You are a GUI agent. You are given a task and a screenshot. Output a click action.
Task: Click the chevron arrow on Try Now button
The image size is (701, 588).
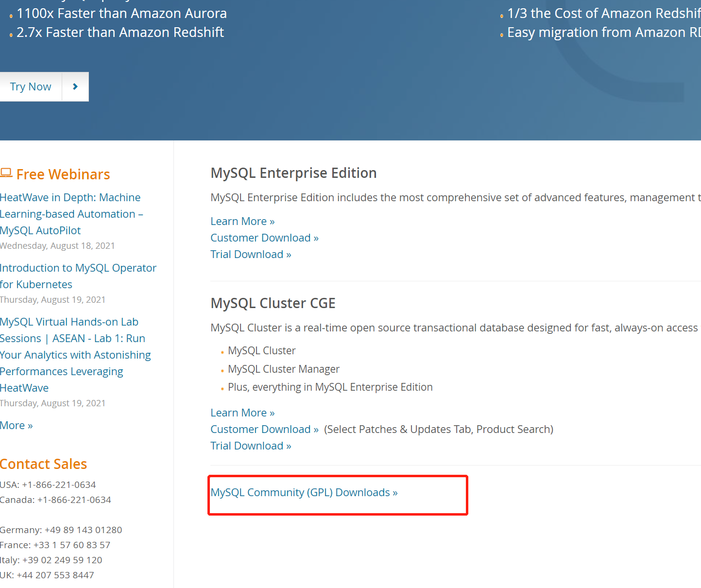tap(75, 86)
